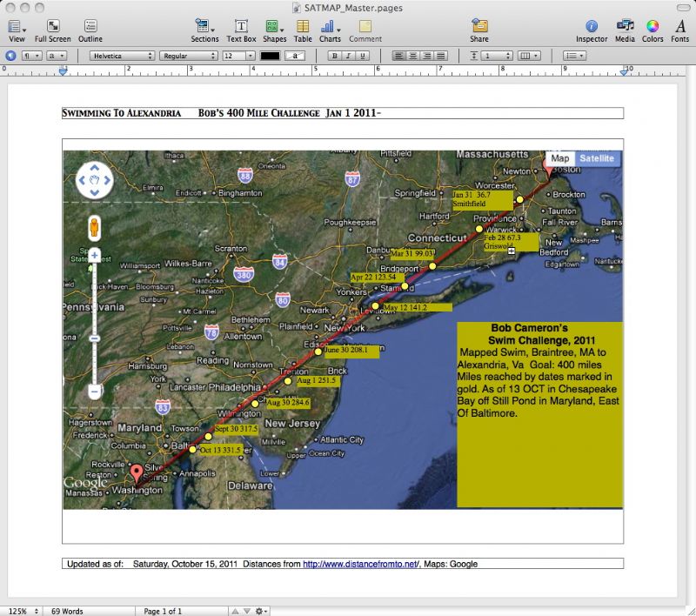Open the Media browser
Screen dimensions: 696x616
(625, 31)
